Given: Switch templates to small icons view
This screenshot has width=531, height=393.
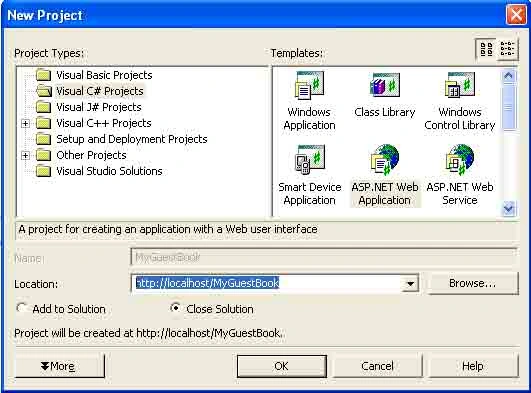Looking at the screenshot, I should pos(507,49).
